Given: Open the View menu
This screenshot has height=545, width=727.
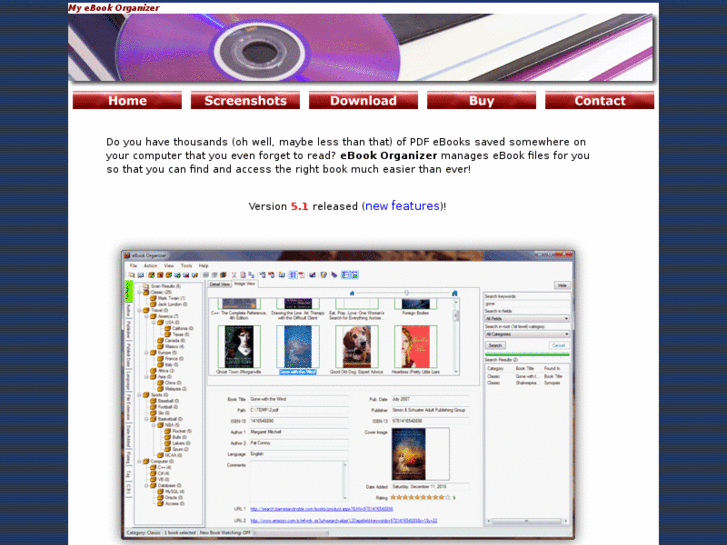Looking at the screenshot, I should coord(169,266).
